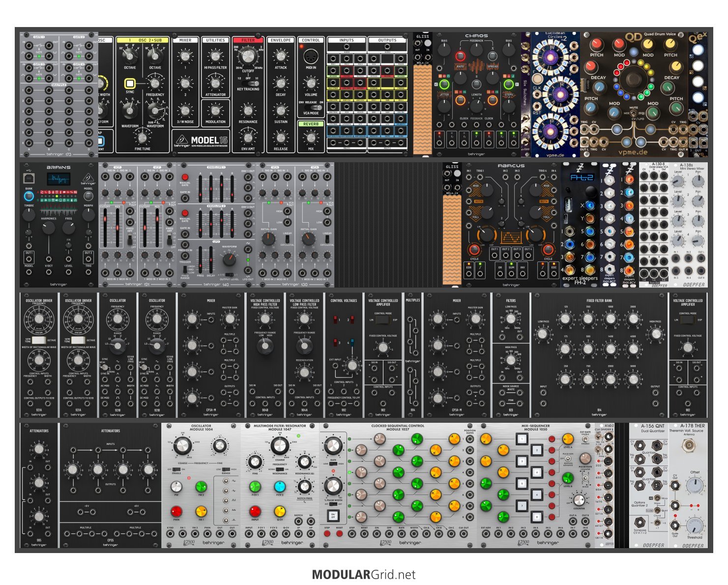Click the ON/OFF button on Module 1027
Viewport: 728px width, 585px height.
coord(333,516)
